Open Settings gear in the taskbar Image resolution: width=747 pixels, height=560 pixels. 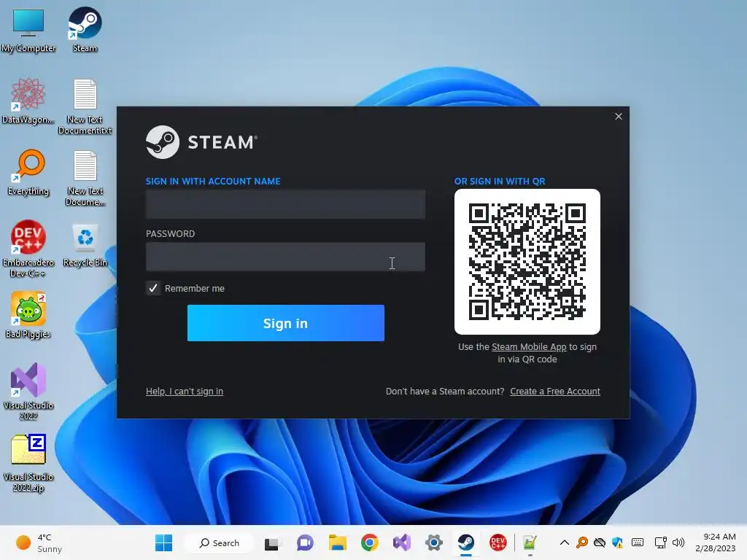(433, 542)
